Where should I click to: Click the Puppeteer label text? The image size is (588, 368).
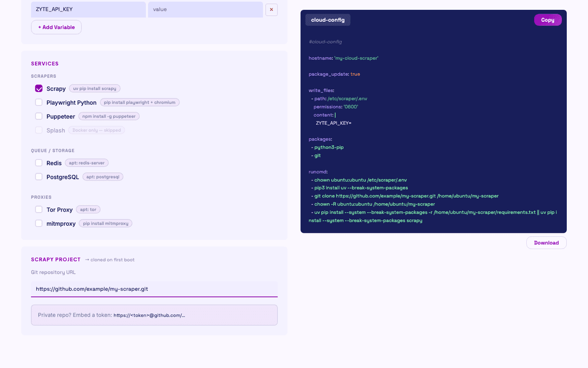[61, 117]
